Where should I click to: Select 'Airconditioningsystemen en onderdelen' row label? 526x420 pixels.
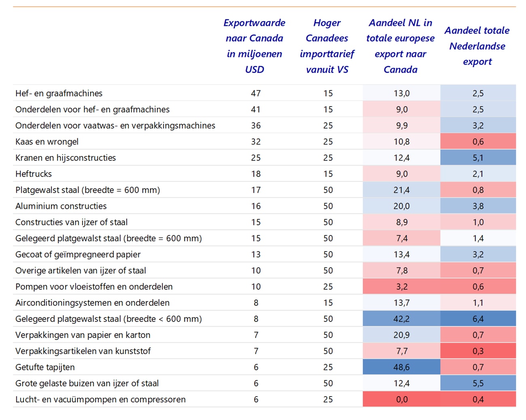(x=92, y=303)
